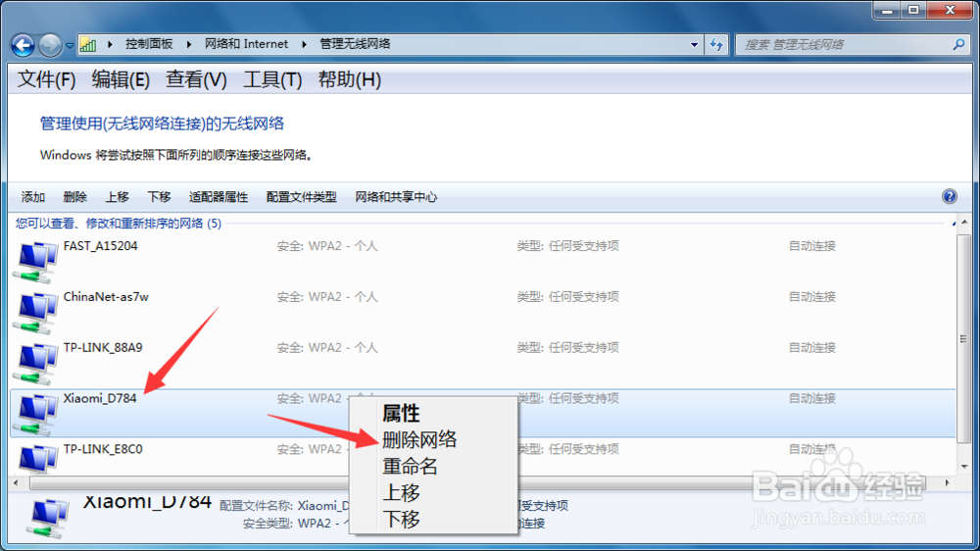Open the 查看(V) menu
This screenshot has height=551, width=980.
coord(196,80)
